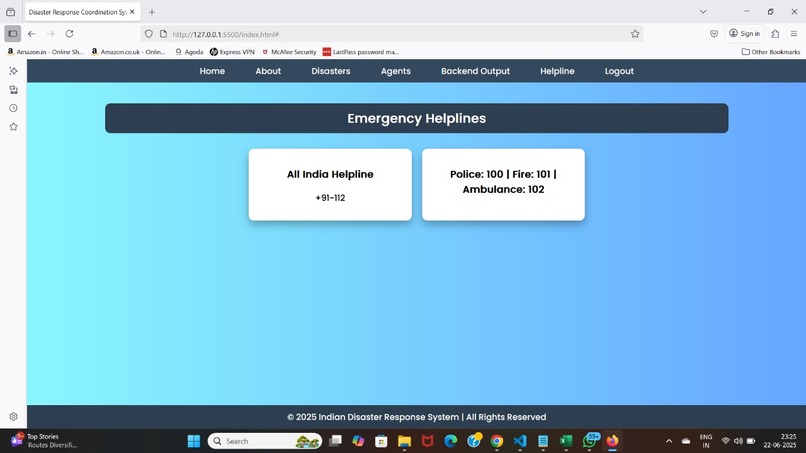Click the browser forward arrow

(50, 34)
